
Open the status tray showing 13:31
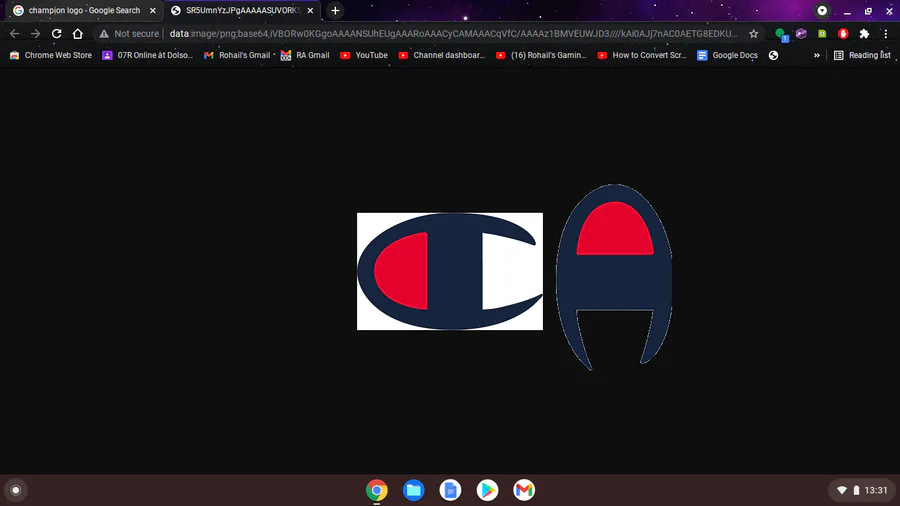(862, 491)
